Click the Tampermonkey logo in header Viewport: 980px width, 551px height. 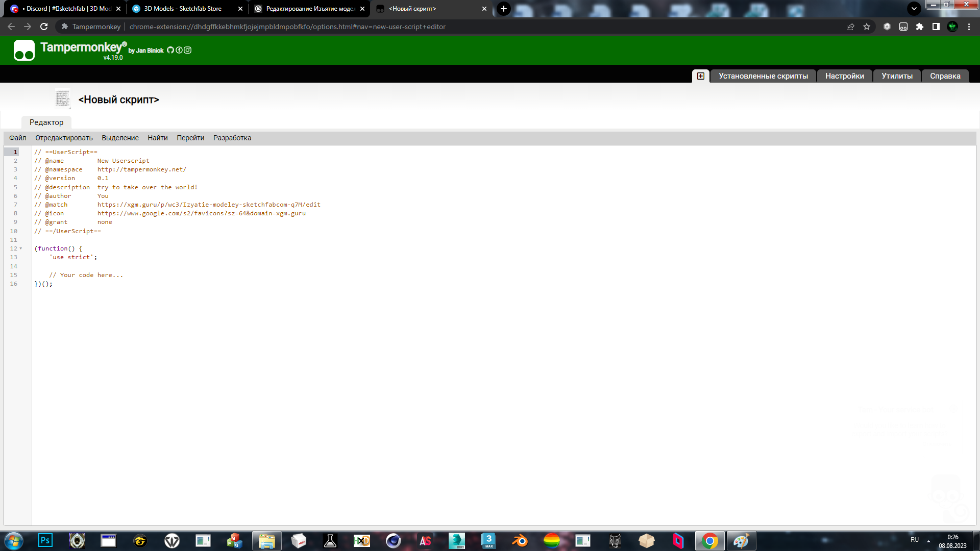(24, 50)
